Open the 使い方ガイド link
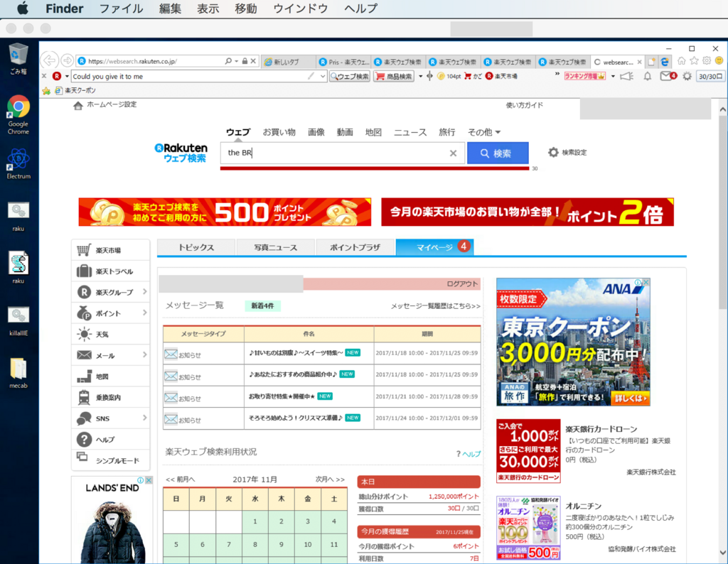The width and height of the screenshot is (728, 564). tap(524, 105)
